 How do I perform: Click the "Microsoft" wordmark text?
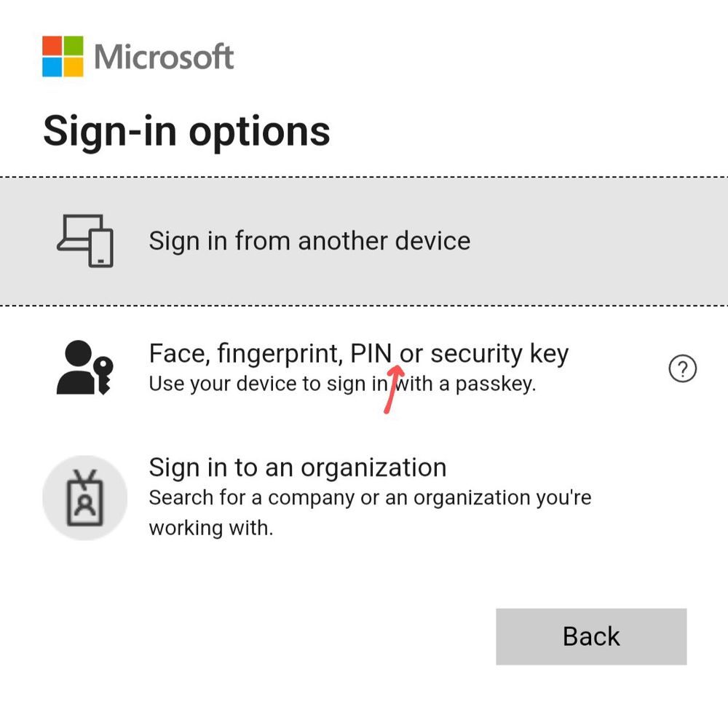[x=164, y=57]
